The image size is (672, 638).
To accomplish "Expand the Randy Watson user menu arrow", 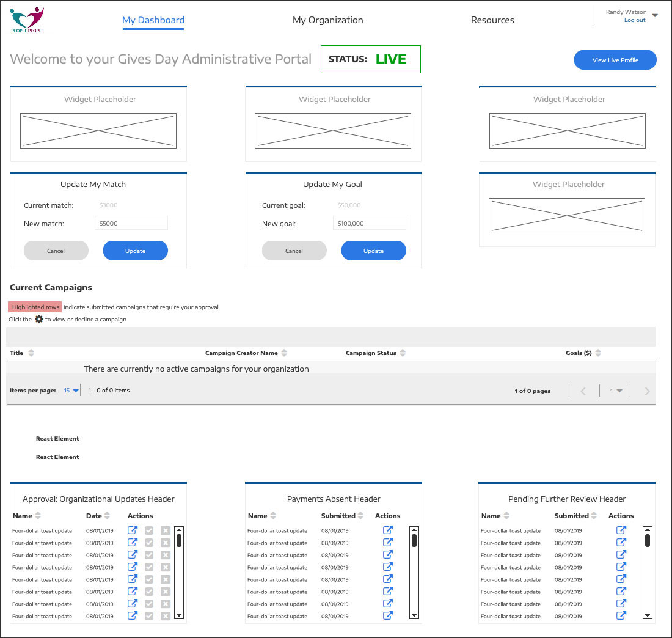I will click(x=655, y=16).
